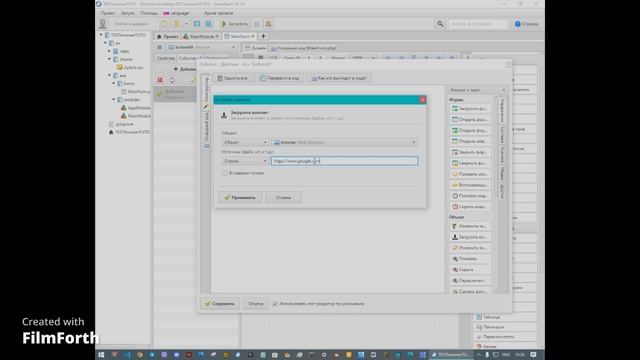Switch to the 'Другое' vertical tab
Image resolution: width=640 pixels, height=360 pixels.
502,191
